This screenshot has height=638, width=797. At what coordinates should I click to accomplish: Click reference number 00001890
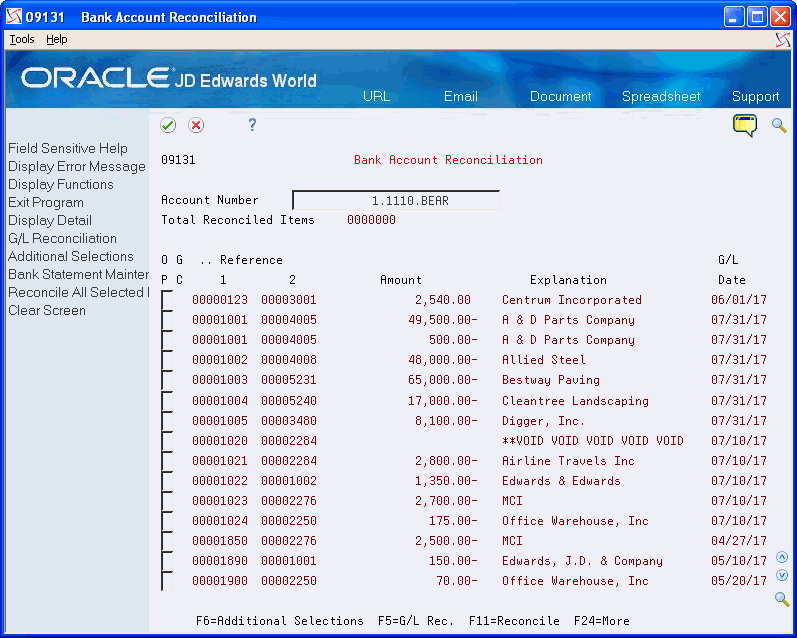pyautogui.click(x=220, y=561)
